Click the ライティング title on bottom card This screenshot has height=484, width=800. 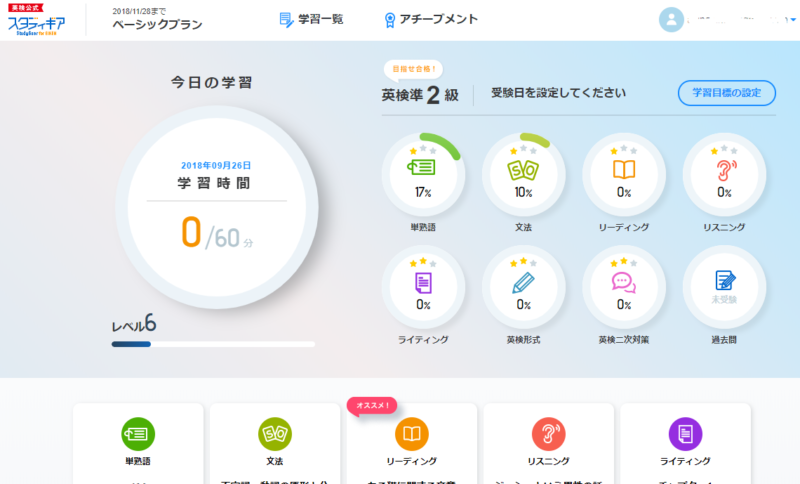685,461
